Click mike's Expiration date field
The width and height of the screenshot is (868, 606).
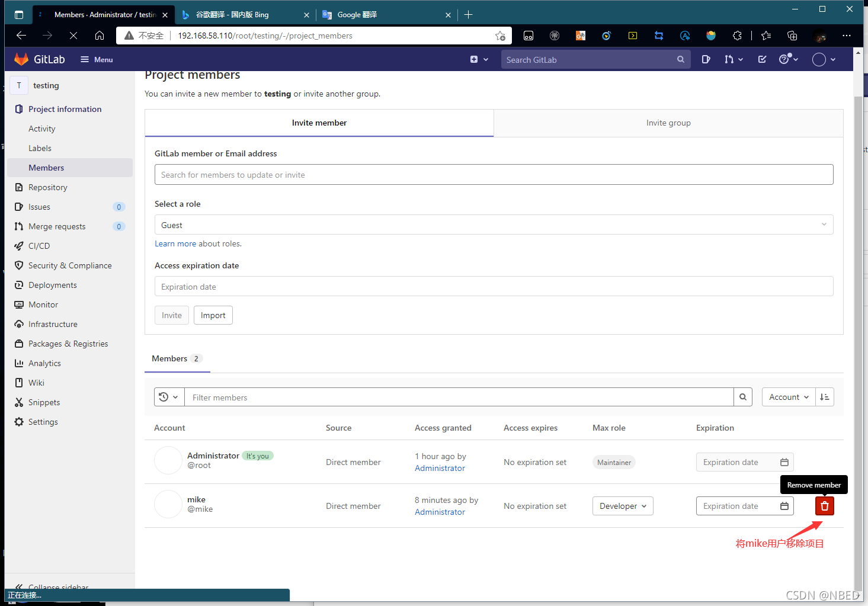[745, 506]
